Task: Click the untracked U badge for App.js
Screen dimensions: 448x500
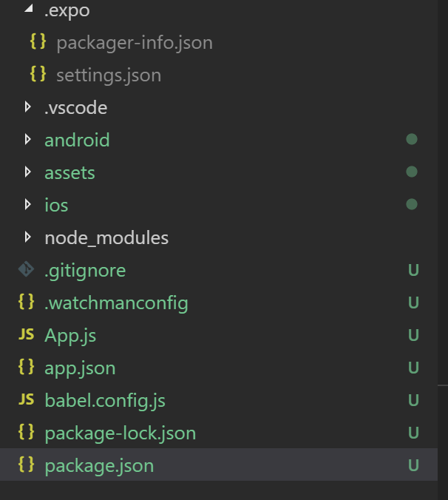Action: (x=413, y=335)
